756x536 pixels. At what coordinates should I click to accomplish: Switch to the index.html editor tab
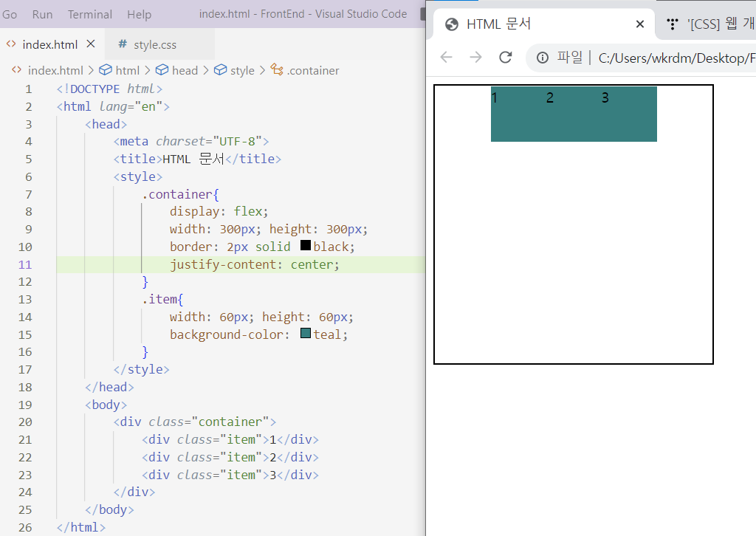[x=50, y=44]
